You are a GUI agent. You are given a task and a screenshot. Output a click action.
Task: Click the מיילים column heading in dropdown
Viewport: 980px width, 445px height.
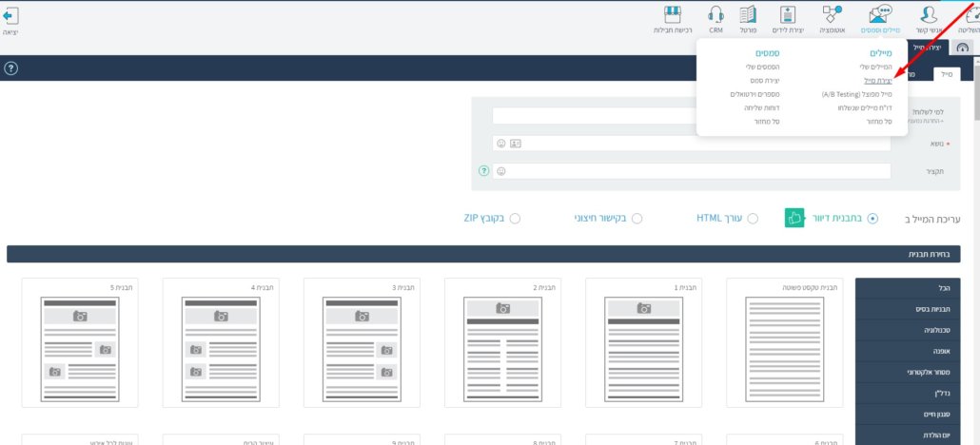[x=881, y=53]
